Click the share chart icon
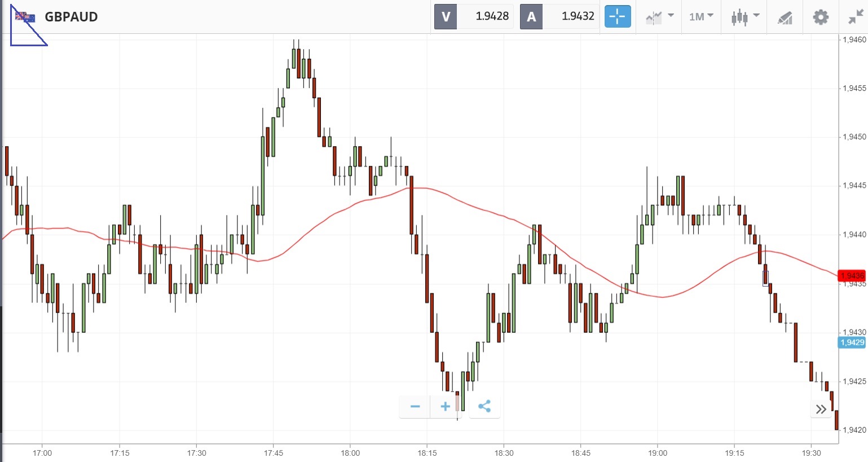The image size is (868, 462). tap(484, 406)
